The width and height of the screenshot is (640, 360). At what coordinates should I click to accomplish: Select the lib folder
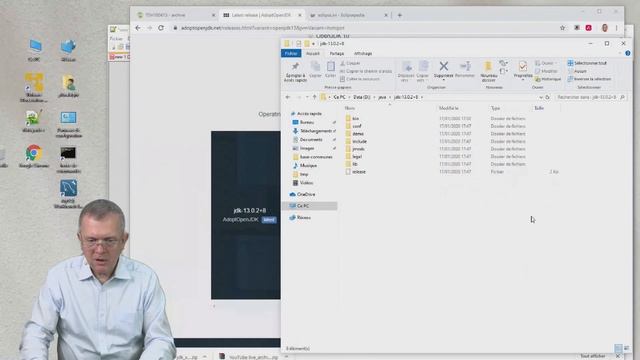click(x=355, y=164)
